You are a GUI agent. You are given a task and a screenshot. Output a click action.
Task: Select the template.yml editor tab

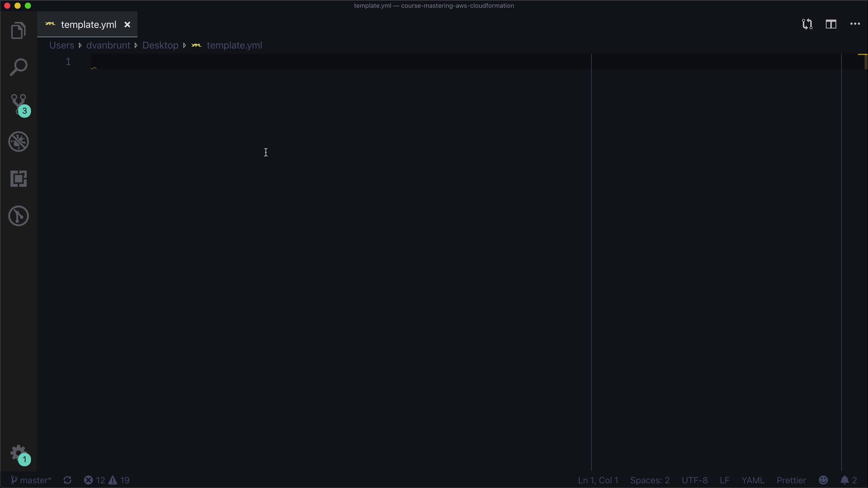tap(88, 25)
